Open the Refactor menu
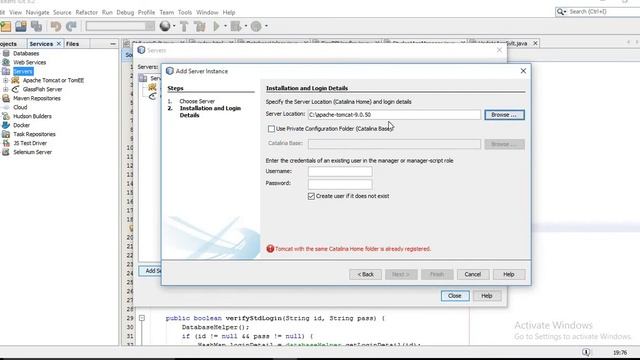640x360 pixels. pyautogui.click(x=87, y=13)
